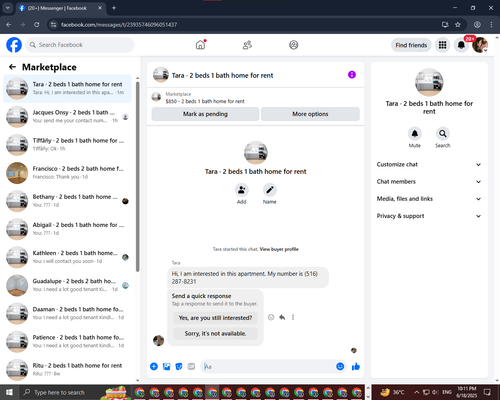Screen dimensions: 500x400
Task: Open the message three-dot more menu
Action: (x=293, y=317)
